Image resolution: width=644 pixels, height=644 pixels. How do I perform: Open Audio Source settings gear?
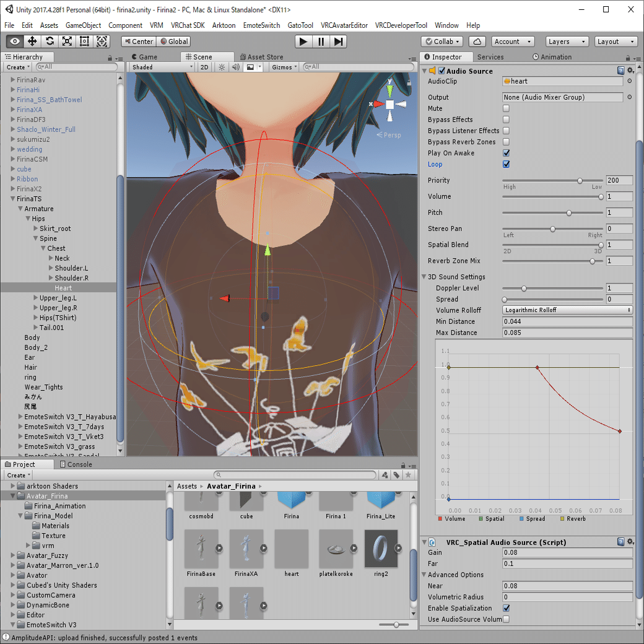coord(630,71)
